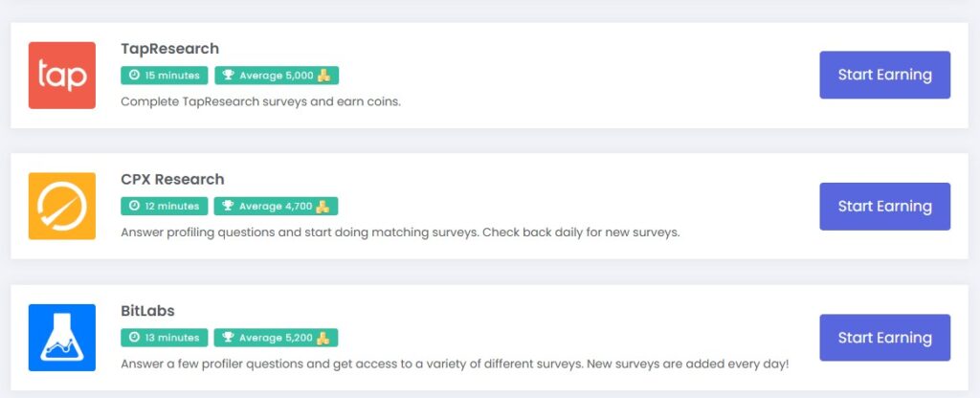The height and width of the screenshot is (398, 980).
Task: Click the coins icon beside Average 4,700
Action: (x=323, y=206)
